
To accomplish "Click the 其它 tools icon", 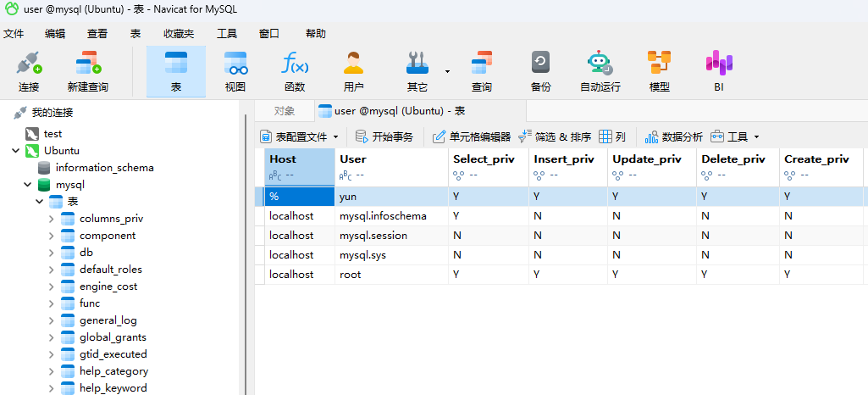I will 417,72.
